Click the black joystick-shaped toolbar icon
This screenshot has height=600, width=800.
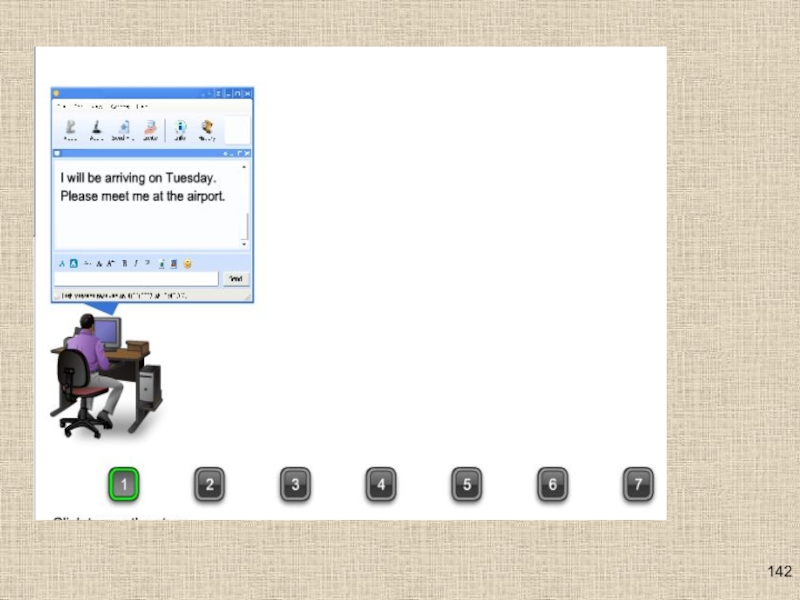click(x=96, y=130)
